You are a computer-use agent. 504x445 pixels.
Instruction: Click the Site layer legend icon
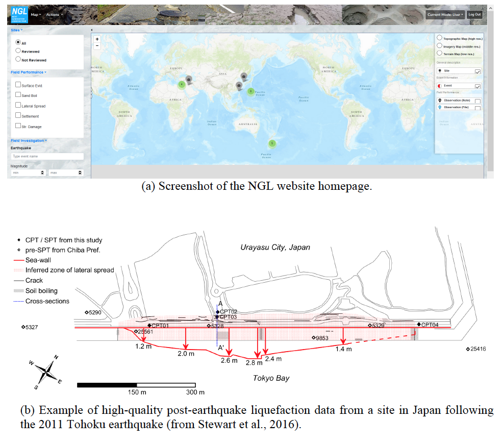440,71
